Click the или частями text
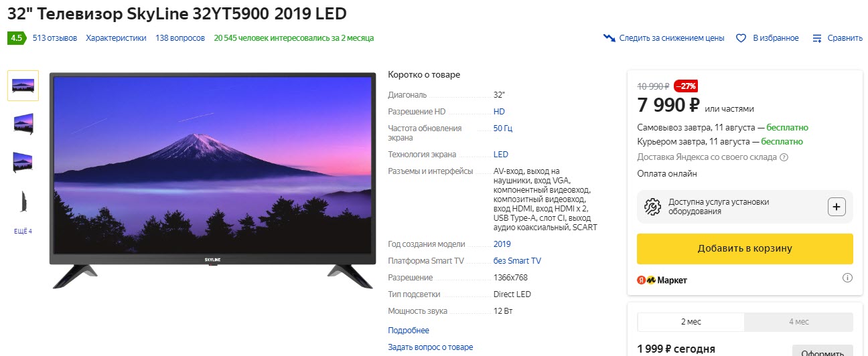The height and width of the screenshot is (356, 868). 729,109
